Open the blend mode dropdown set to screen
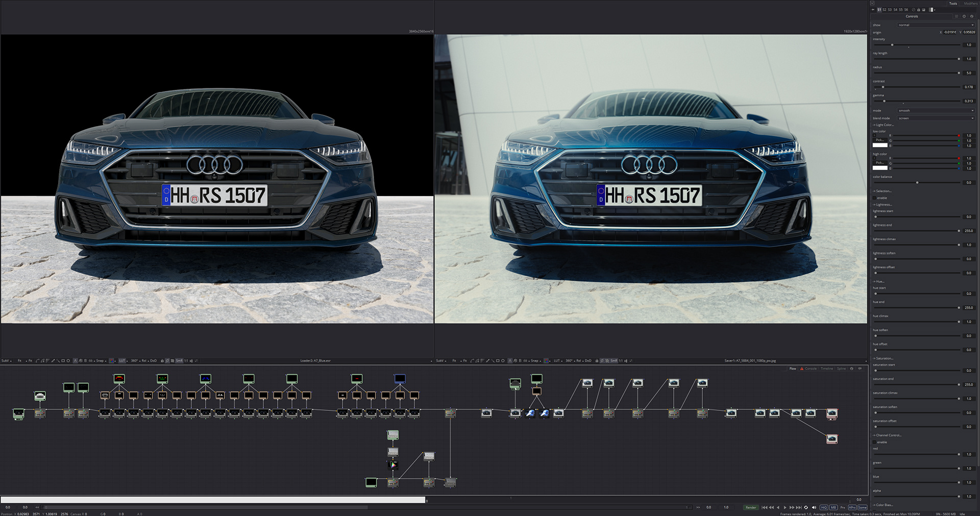Screen dimensions: 980x516 click(936, 118)
